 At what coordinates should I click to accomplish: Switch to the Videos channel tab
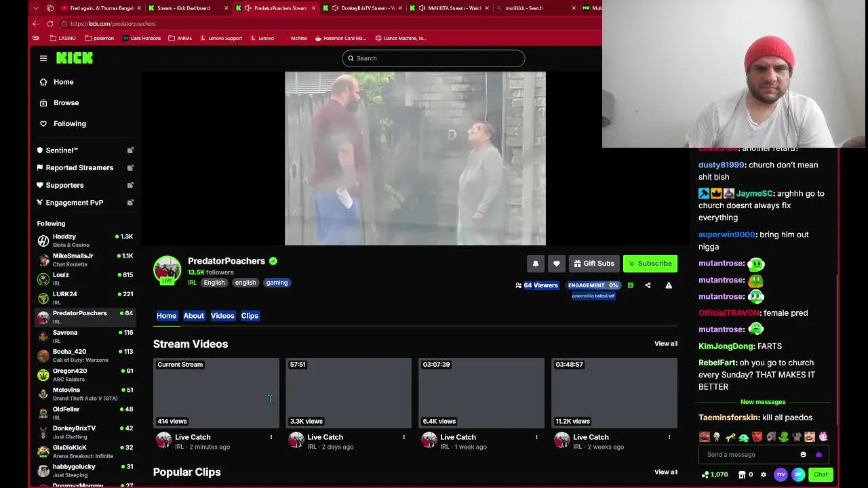222,316
